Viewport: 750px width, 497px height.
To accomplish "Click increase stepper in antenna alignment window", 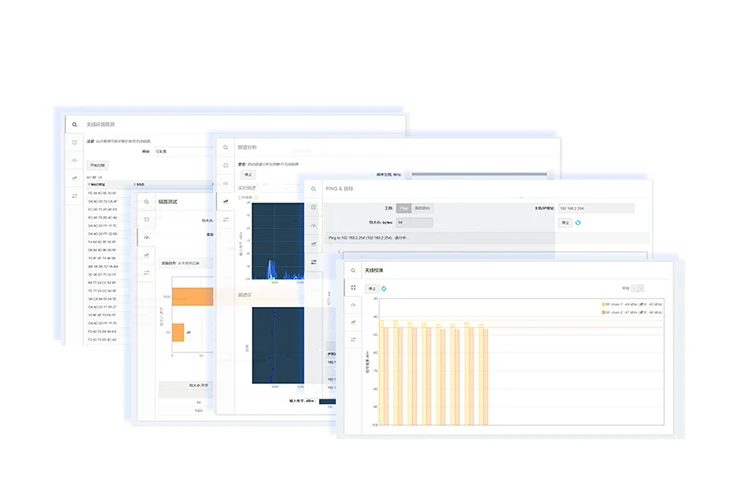I will (640, 288).
